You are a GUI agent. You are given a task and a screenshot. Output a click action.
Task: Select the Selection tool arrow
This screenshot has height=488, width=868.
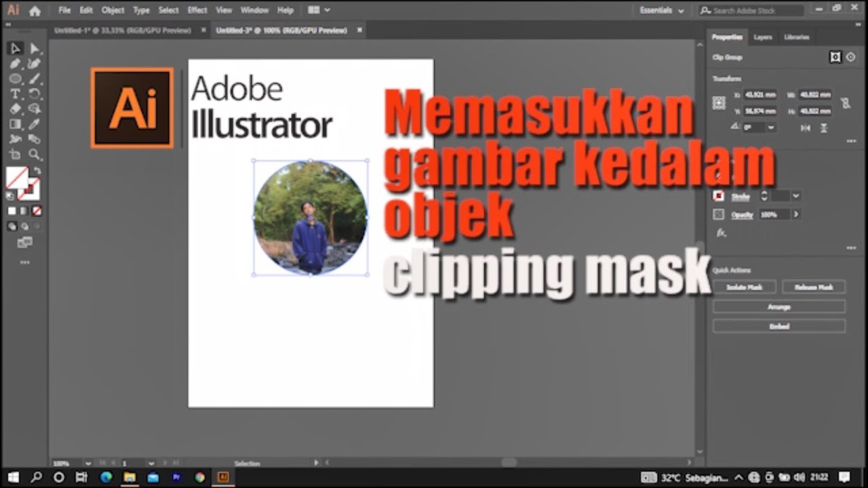coord(15,49)
